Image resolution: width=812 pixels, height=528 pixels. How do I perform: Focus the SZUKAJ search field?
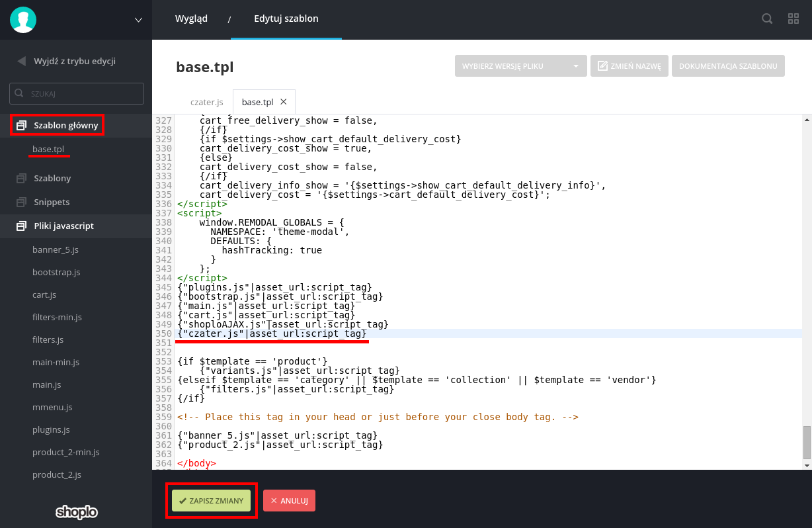77,93
